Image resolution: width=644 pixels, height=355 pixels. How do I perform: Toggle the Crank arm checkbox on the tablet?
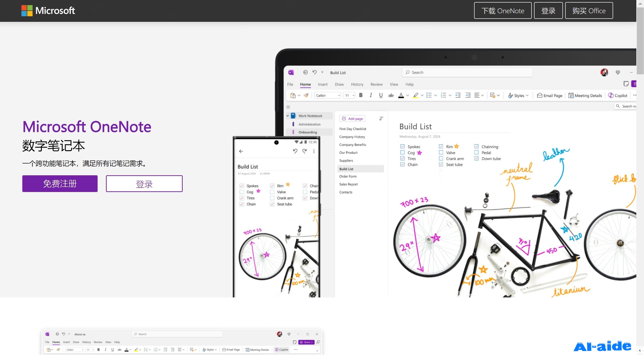(441, 158)
